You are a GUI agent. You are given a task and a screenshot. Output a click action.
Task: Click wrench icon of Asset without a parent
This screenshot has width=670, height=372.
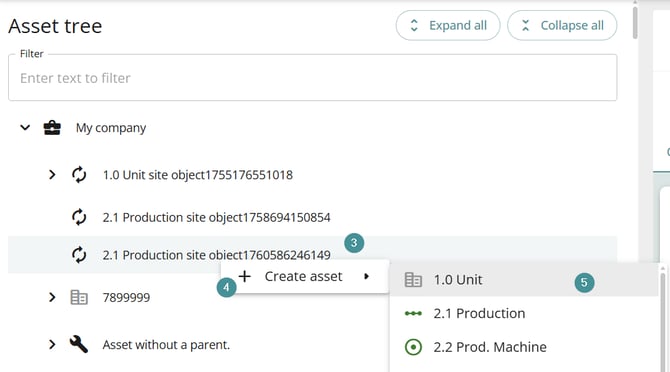(x=79, y=344)
